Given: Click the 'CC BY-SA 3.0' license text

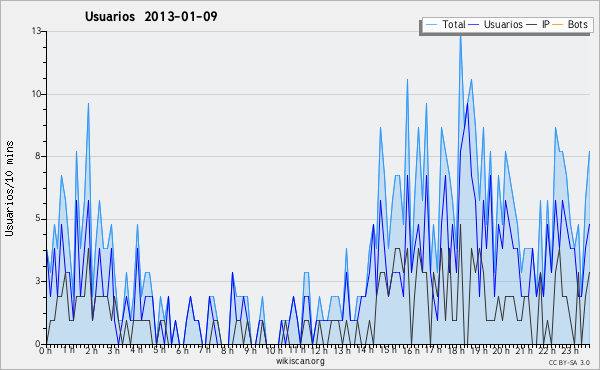Looking at the screenshot, I should (x=569, y=362).
